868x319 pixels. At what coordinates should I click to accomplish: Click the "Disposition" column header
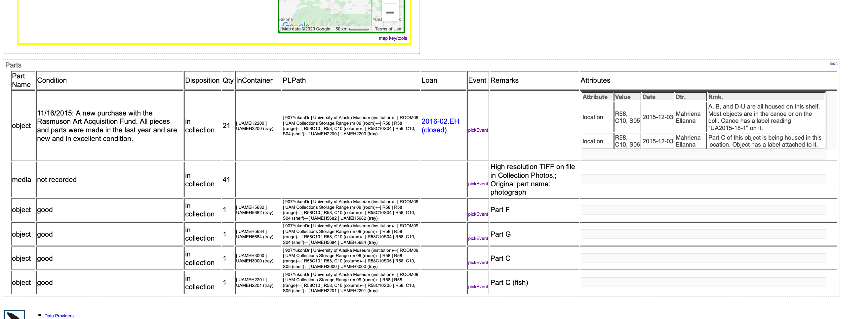[202, 80]
